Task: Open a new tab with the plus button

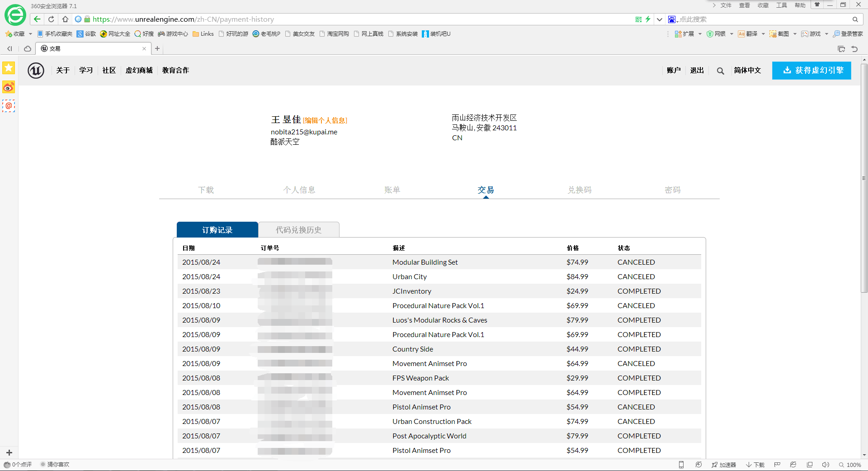Action: [x=157, y=48]
